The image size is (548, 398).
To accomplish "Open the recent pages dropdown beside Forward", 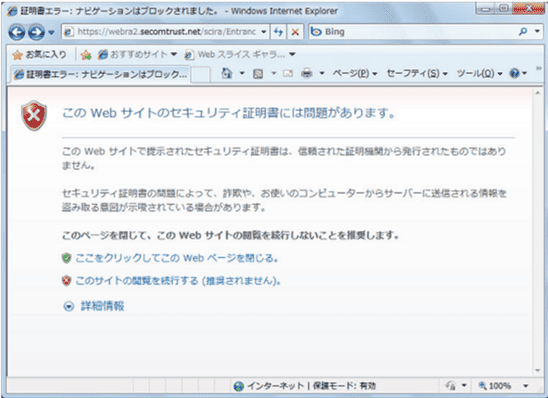I will [x=51, y=32].
